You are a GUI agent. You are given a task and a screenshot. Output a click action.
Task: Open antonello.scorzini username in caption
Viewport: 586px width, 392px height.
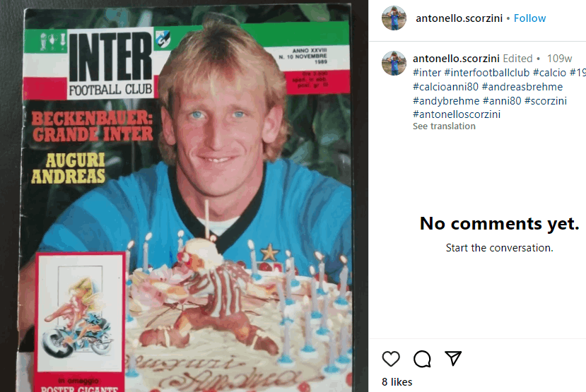456,59
